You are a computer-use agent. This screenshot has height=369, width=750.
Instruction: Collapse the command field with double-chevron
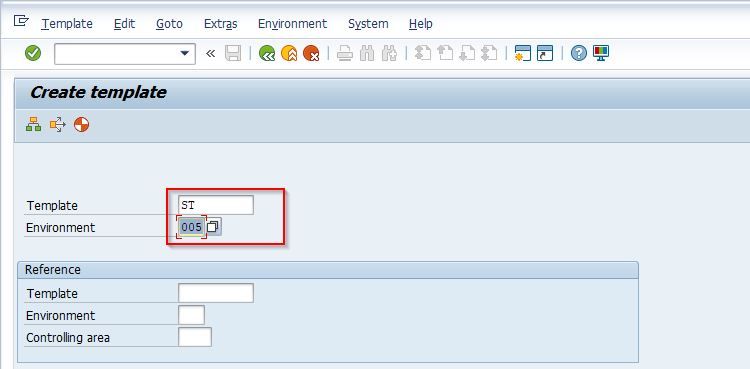point(210,53)
